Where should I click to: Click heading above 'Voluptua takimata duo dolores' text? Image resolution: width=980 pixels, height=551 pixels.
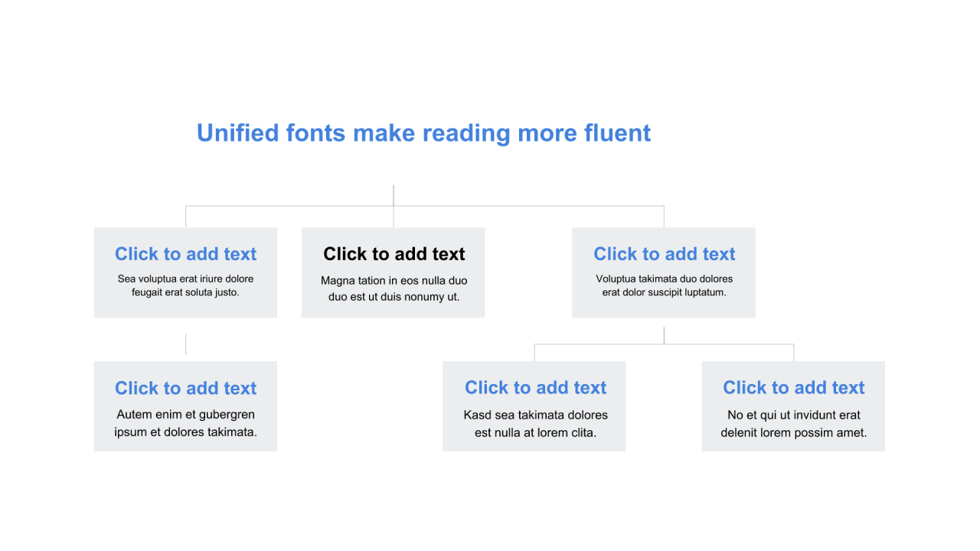point(664,254)
